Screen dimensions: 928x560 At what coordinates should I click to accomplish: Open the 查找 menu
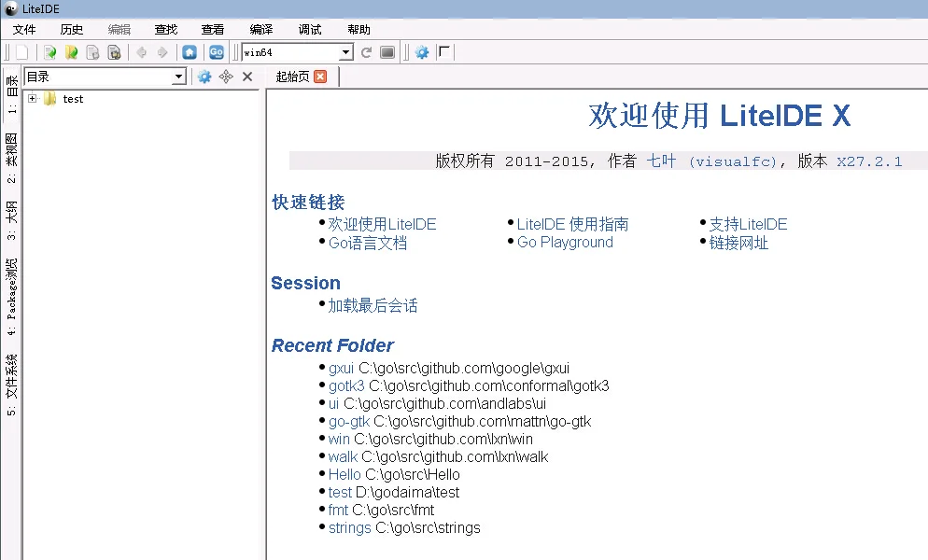click(x=166, y=30)
